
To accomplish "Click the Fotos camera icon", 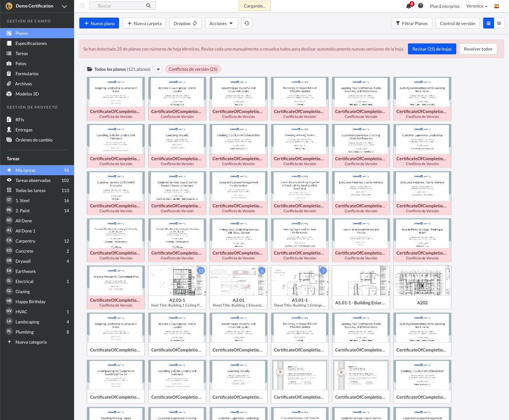I will coord(9,64).
